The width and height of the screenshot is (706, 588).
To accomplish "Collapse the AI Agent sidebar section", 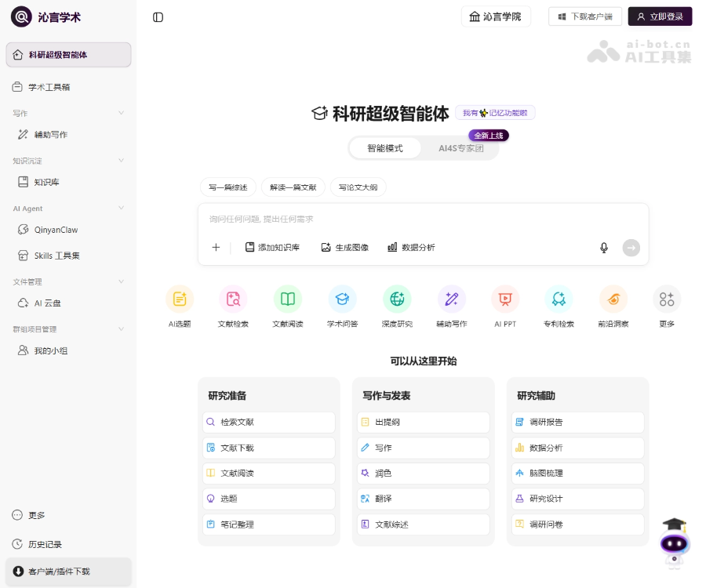I will (121, 208).
